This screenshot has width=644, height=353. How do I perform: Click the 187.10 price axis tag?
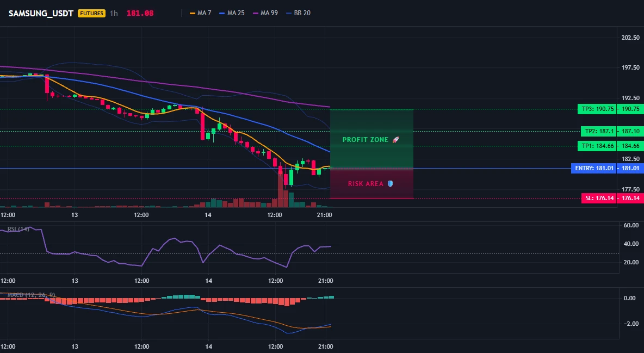pyautogui.click(x=630, y=131)
